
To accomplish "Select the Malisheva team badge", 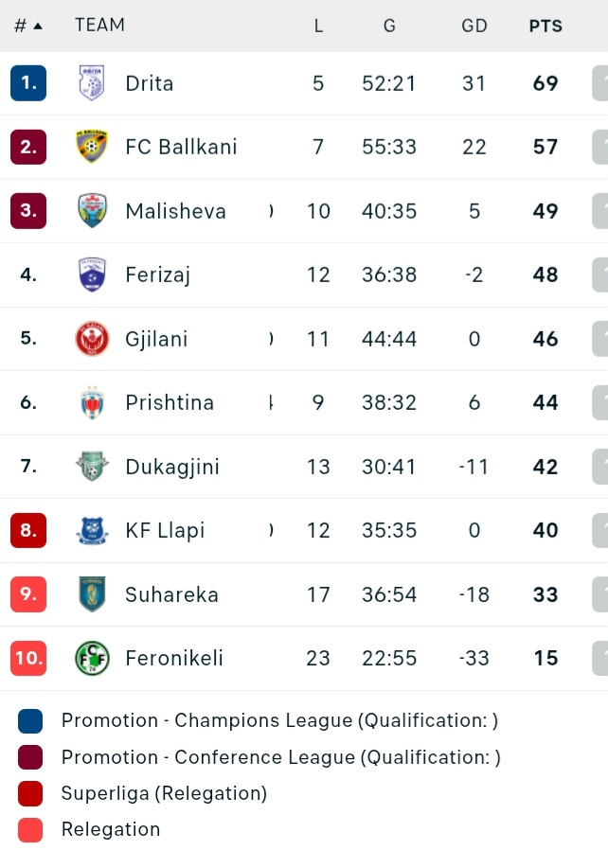I will [x=91, y=211].
